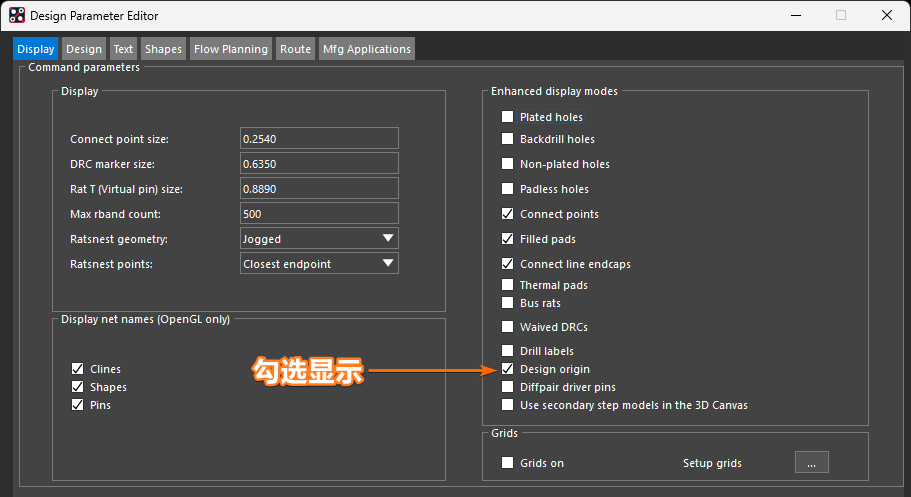The width and height of the screenshot is (911, 497).
Task: Turn on Drill labels display
Action: point(508,351)
